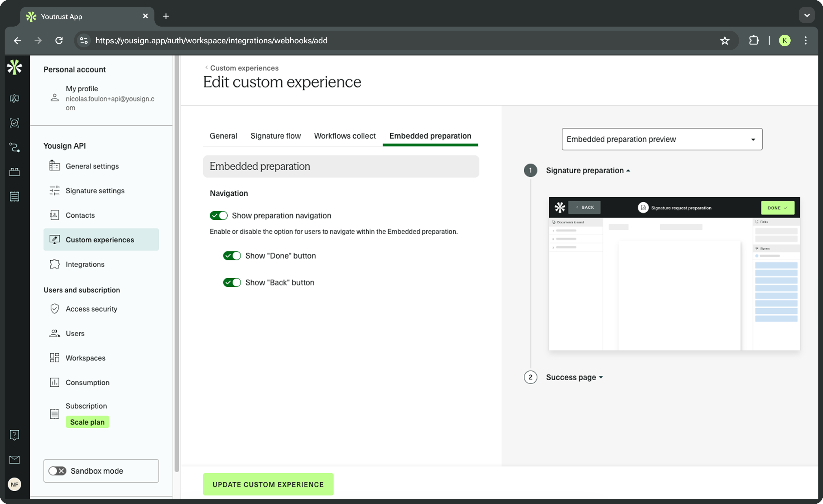Click the "Enable or disable the option" description
The height and width of the screenshot is (504, 823).
point(334,231)
